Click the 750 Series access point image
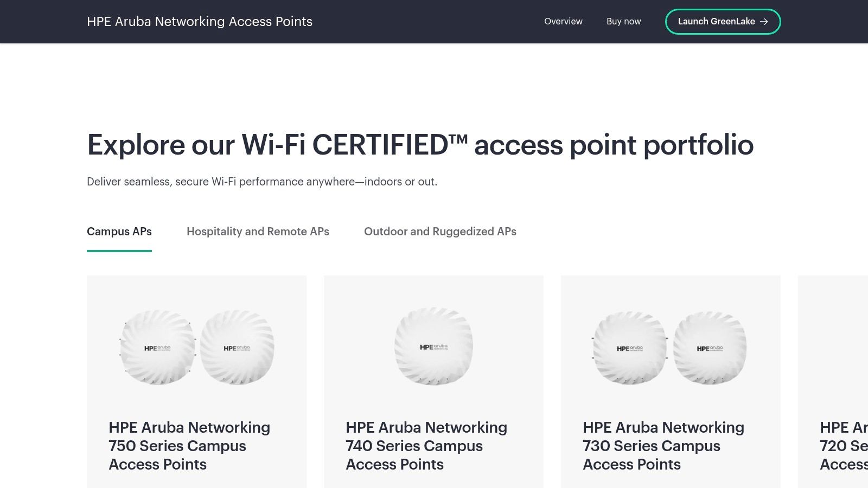The image size is (868, 488). (x=196, y=347)
